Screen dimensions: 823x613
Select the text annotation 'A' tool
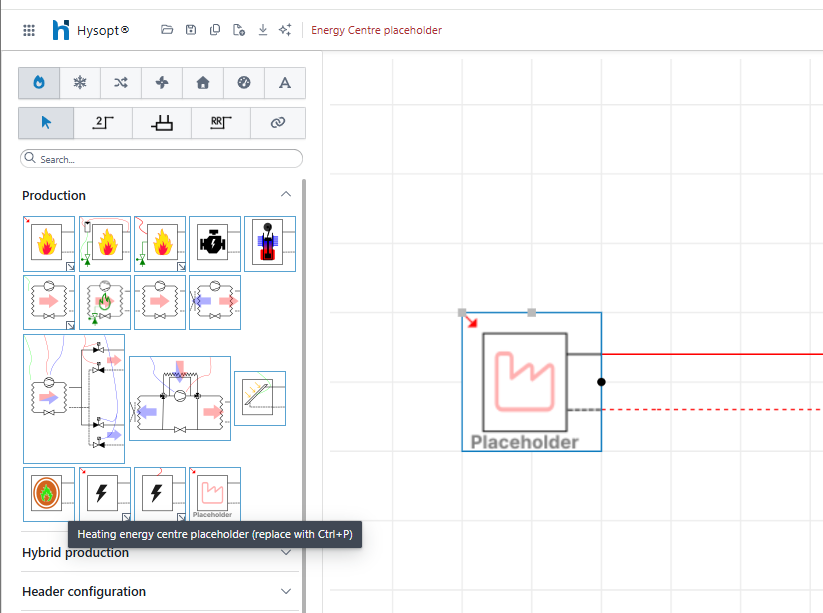click(x=284, y=83)
